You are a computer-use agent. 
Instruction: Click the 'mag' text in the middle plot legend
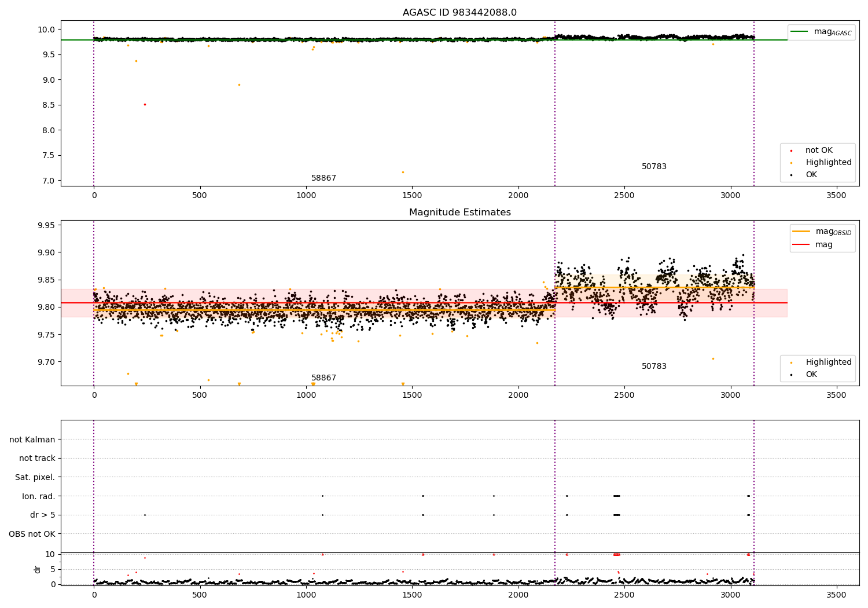(x=824, y=245)
